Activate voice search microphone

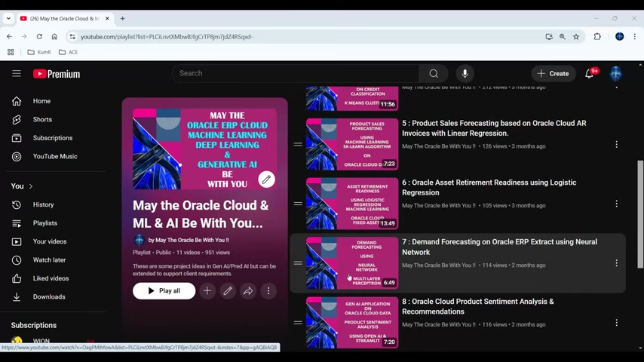[x=465, y=74]
